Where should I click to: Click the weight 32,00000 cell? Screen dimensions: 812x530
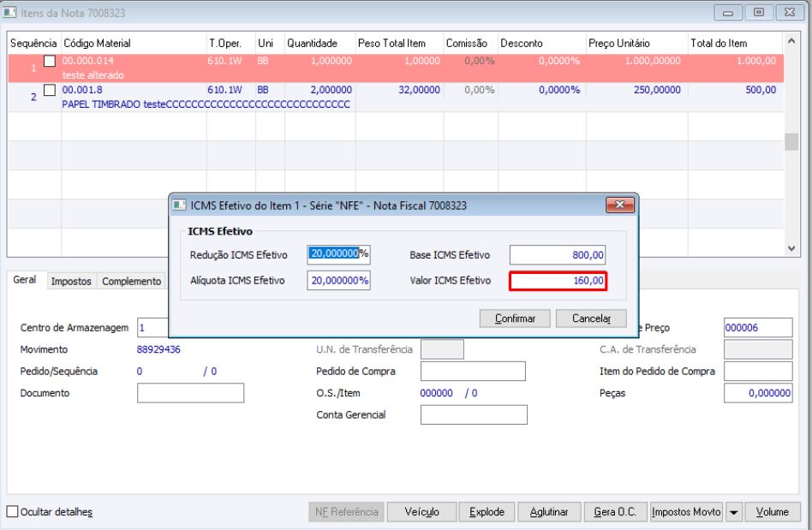(419, 90)
